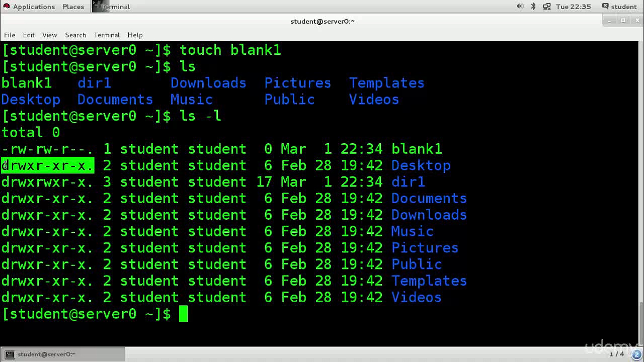Click the 'ls -l' command text
This screenshot has width=644, height=362.
[x=200, y=116]
